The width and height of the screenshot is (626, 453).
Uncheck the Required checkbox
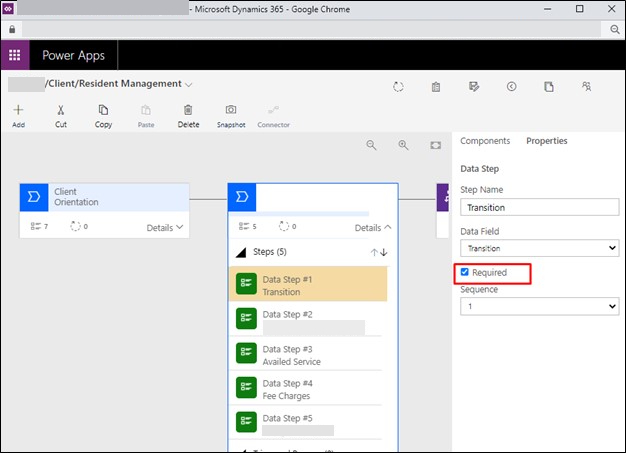pyautogui.click(x=464, y=272)
